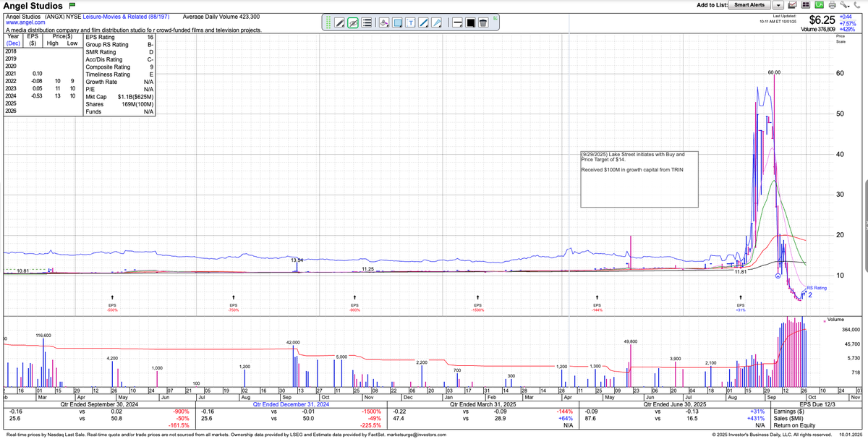
Task: Select the pencil drawing tool
Action: click(x=339, y=22)
